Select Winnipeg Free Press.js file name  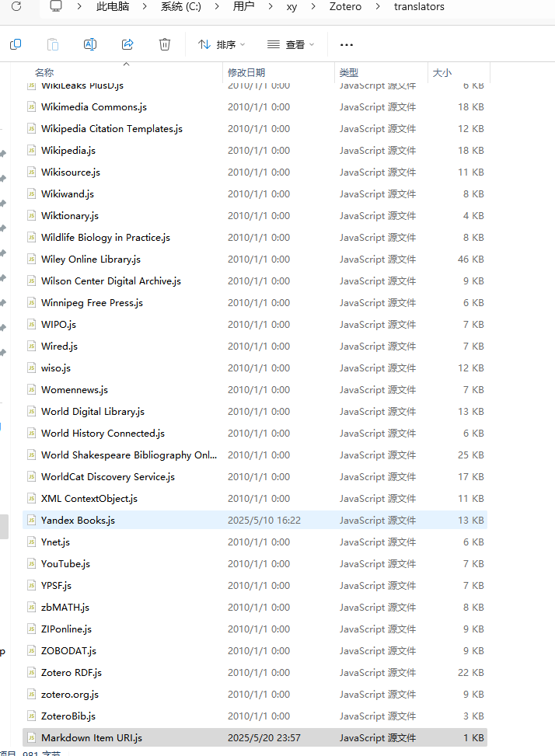(92, 303)
